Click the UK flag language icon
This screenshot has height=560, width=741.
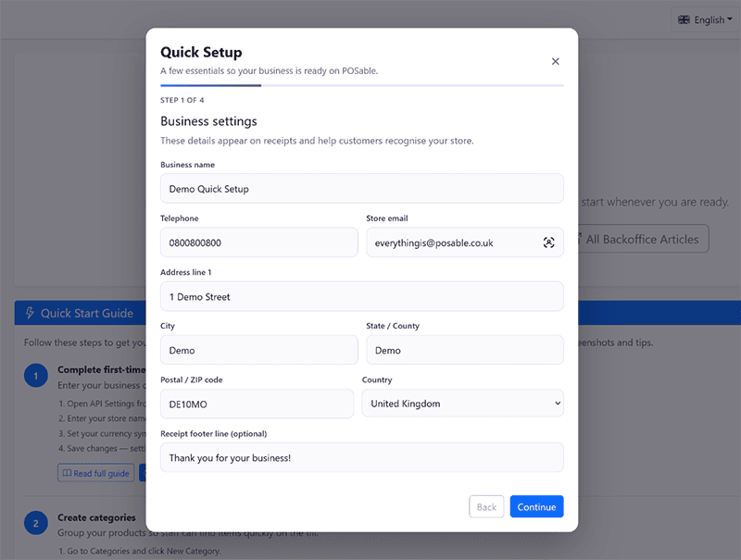pos(684,19)
